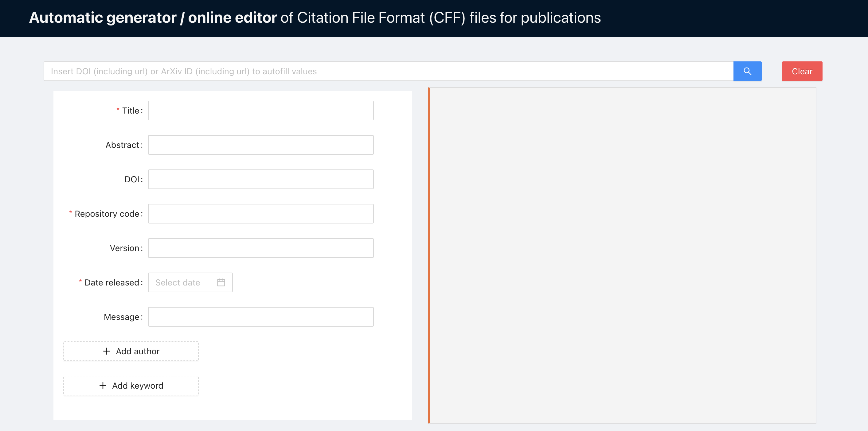This screenshot has width=868, height=431.
Task: Select the DOI text field
Action: tap(261, 179)
